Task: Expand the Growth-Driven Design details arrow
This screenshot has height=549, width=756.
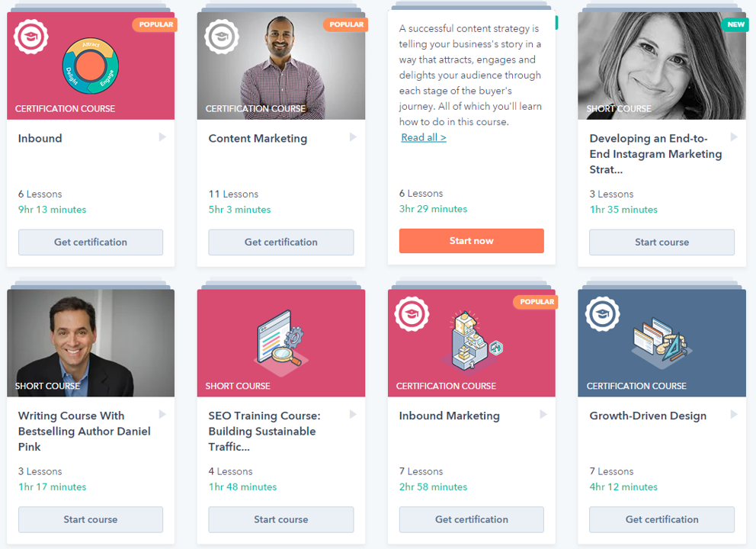Action: (732, 415)
